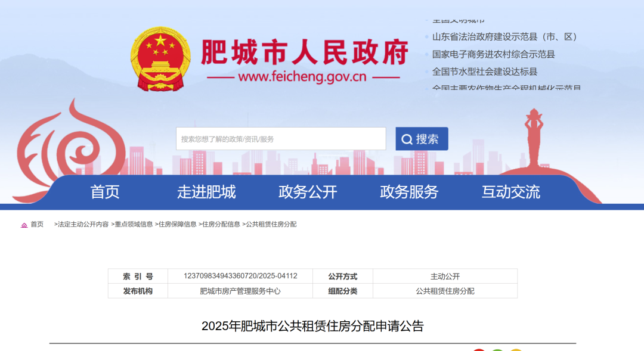Switch to the 互动交流 navigation tab
The image size is (644, 351).
click(x=511, y=192)
